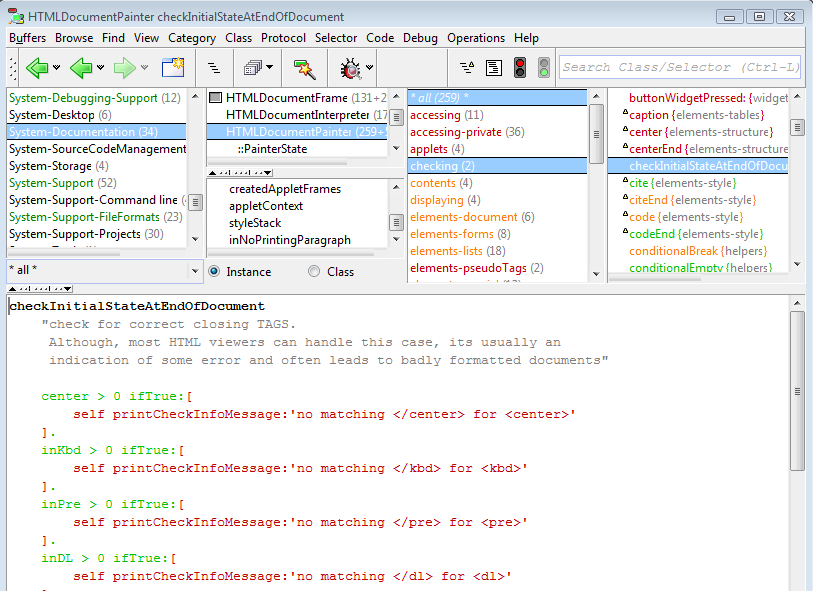Click the green traffic light icon
Image resolution: width=813 pixels, height=591 pixels.
click(544, 68)
